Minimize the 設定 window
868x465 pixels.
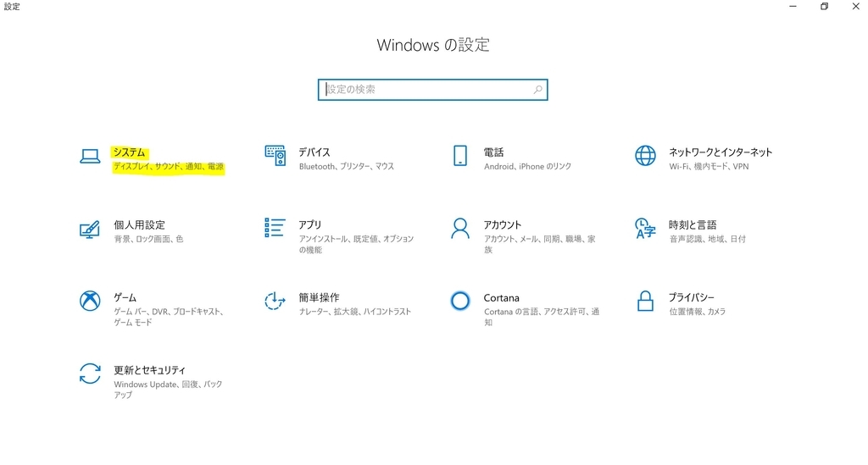pos(793,7)
